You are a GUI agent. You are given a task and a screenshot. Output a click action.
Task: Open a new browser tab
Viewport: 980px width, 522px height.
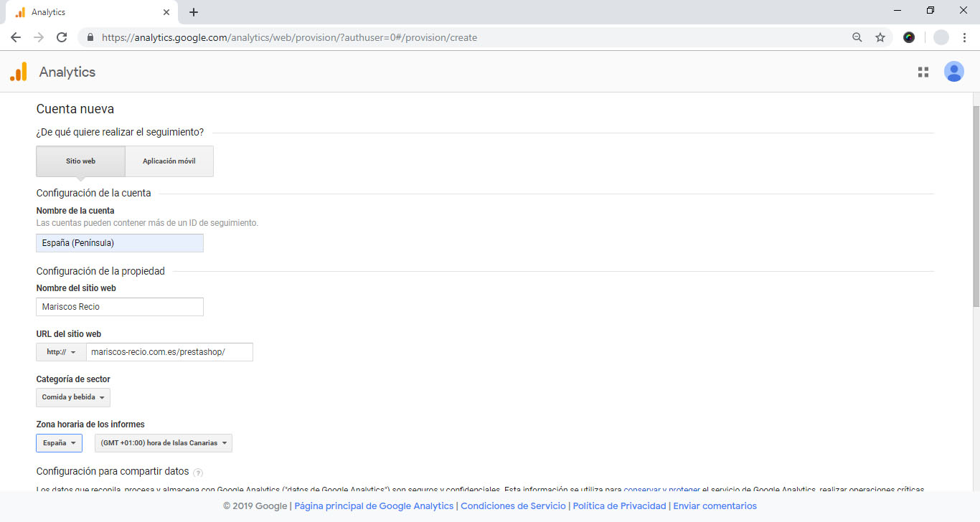(194, 12)
